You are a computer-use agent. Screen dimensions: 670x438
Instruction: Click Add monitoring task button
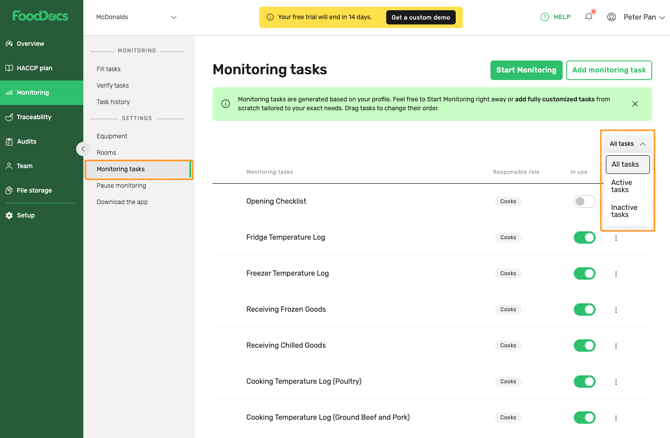click(609, 70)
